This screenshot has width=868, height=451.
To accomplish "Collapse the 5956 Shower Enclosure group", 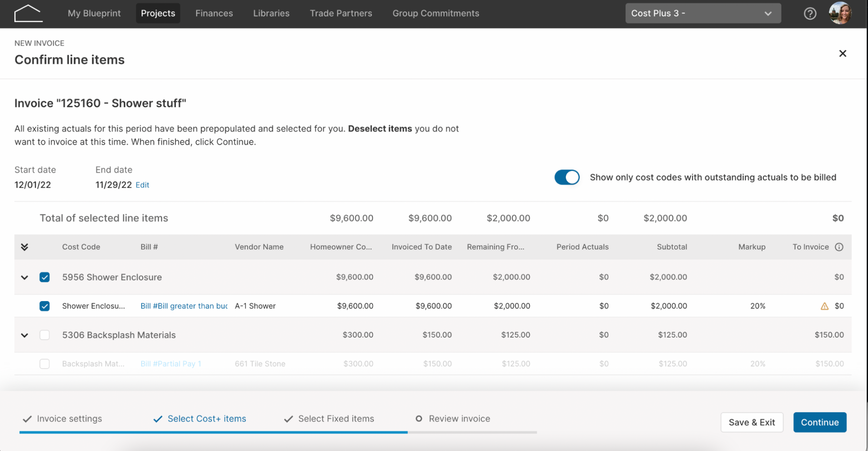I will click(25, 277).
